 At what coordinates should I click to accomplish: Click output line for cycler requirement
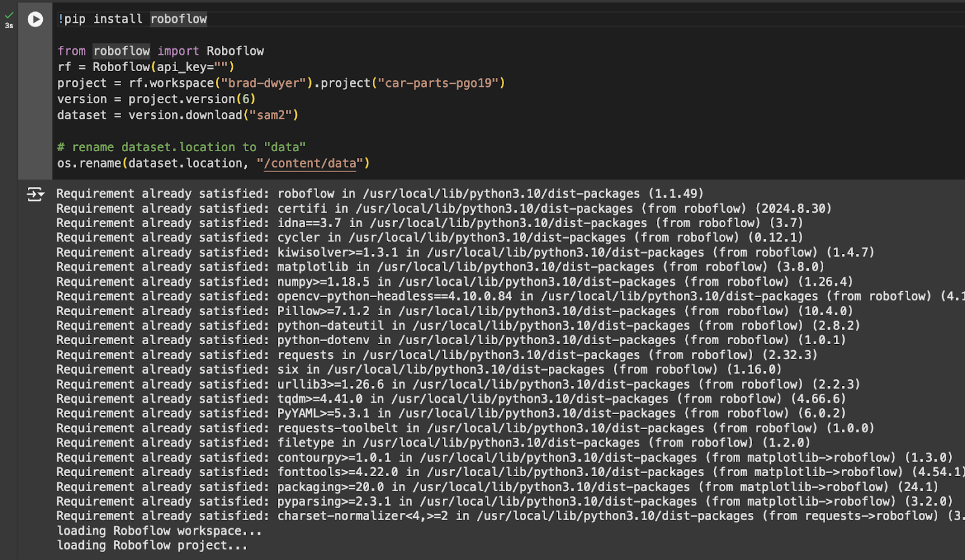(x=430, y=238)
